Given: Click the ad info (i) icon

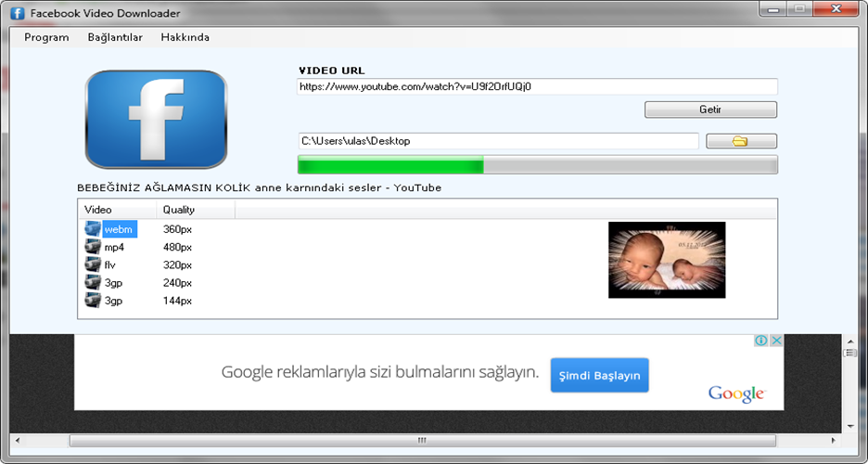Looking at the screenshot, I should click(761, 341).
